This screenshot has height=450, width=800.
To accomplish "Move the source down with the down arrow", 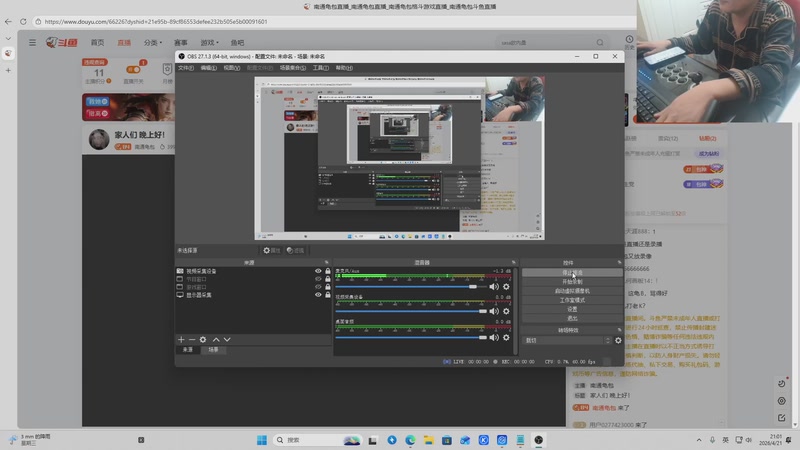I will 227,339.
